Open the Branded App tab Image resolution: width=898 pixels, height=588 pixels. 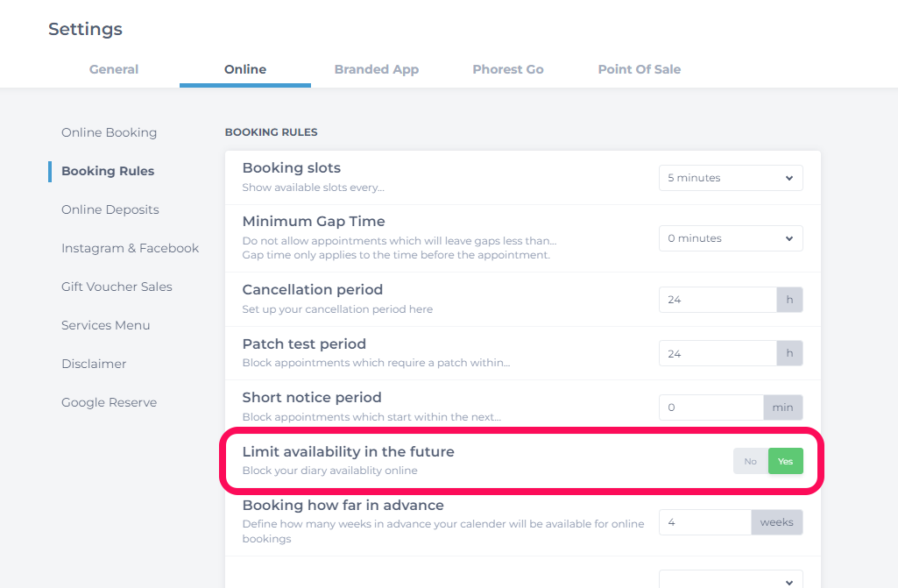click(376, 69)
